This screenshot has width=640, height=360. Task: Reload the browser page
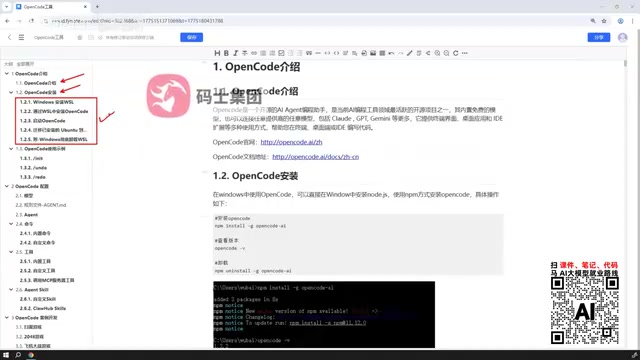coord(31,21)
